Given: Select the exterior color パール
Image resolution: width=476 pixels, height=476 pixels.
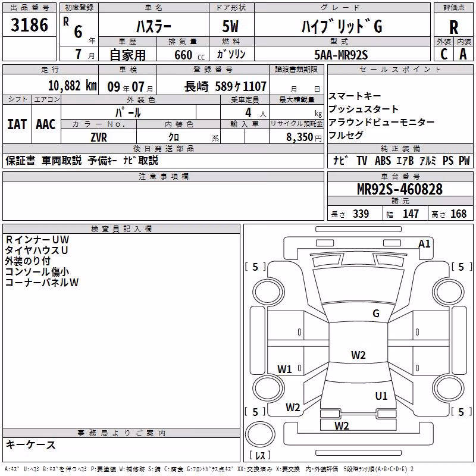Looking at the screenshot, I should [128, 112].
